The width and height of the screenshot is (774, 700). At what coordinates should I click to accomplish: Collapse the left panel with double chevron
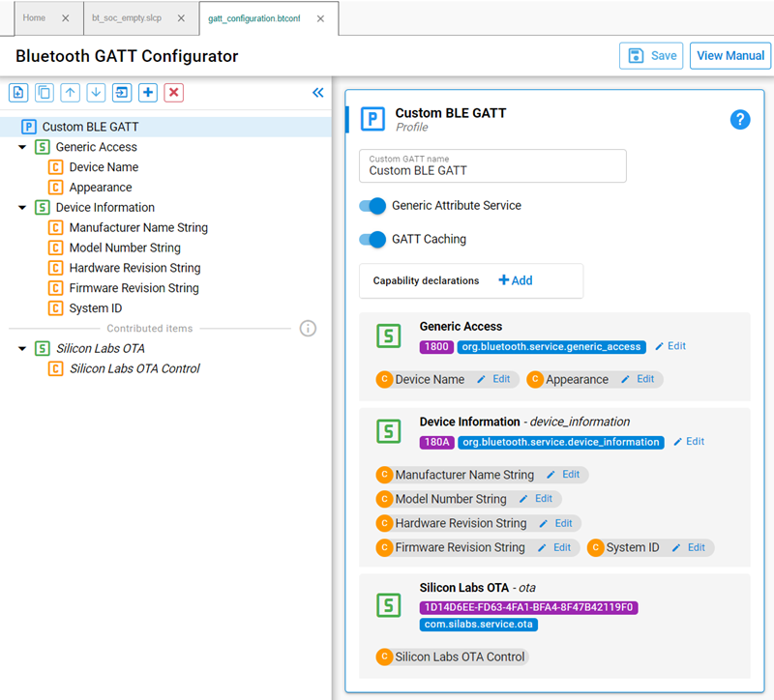317,93
